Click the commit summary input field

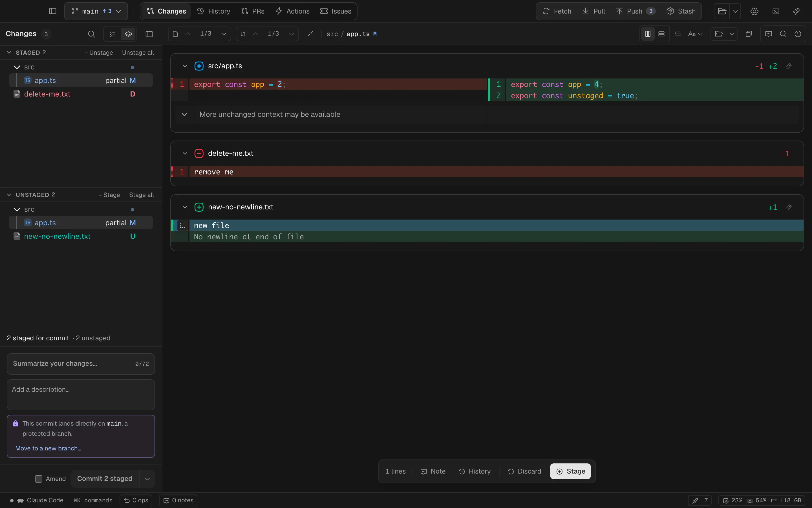(81, 364)
